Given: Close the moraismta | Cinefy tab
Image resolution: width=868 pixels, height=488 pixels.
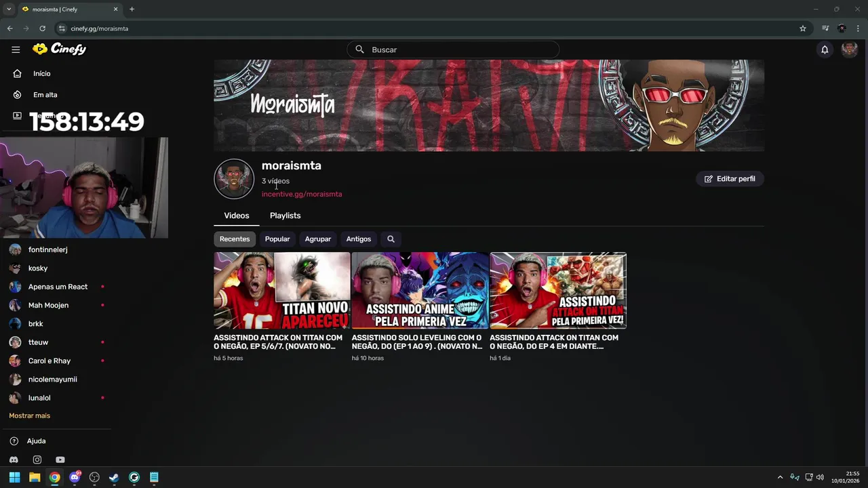Looking at the screenshot, I should click(115, 9).
